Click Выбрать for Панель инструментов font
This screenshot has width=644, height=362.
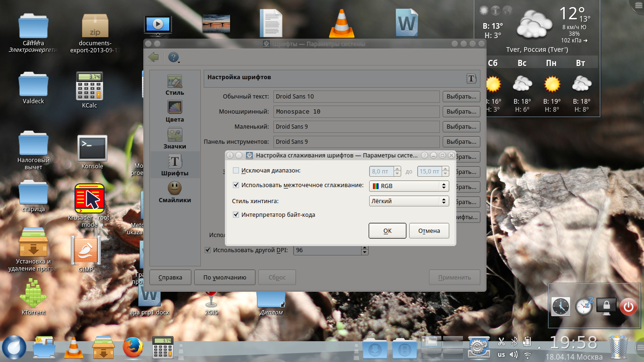pyautogui.click(x=461, y=142)
